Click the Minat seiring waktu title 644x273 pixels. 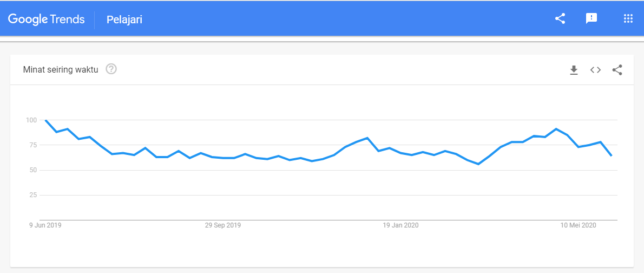tap(61, 69)
